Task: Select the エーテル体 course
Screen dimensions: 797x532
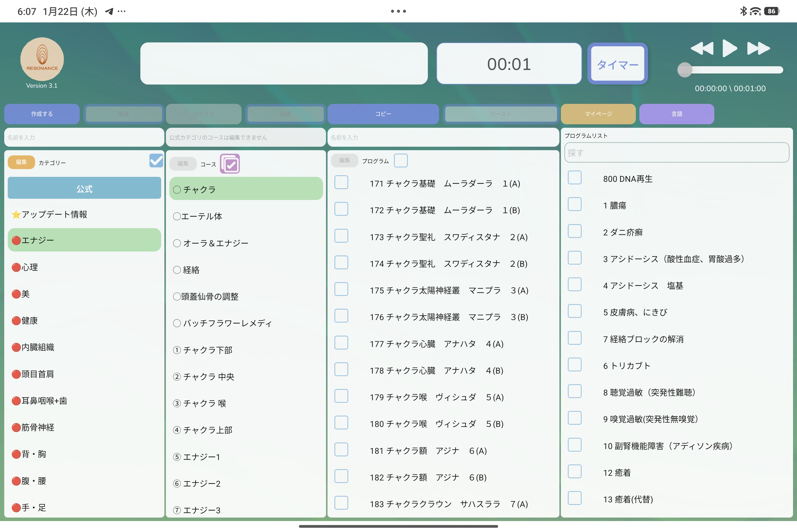Action: point(246,216)
